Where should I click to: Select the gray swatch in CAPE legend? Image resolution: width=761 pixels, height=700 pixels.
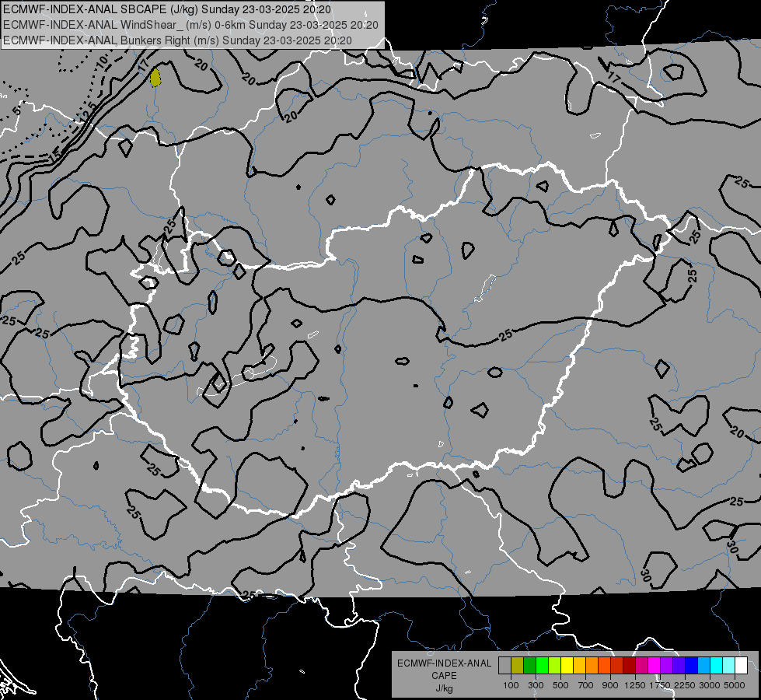point(504,666)
